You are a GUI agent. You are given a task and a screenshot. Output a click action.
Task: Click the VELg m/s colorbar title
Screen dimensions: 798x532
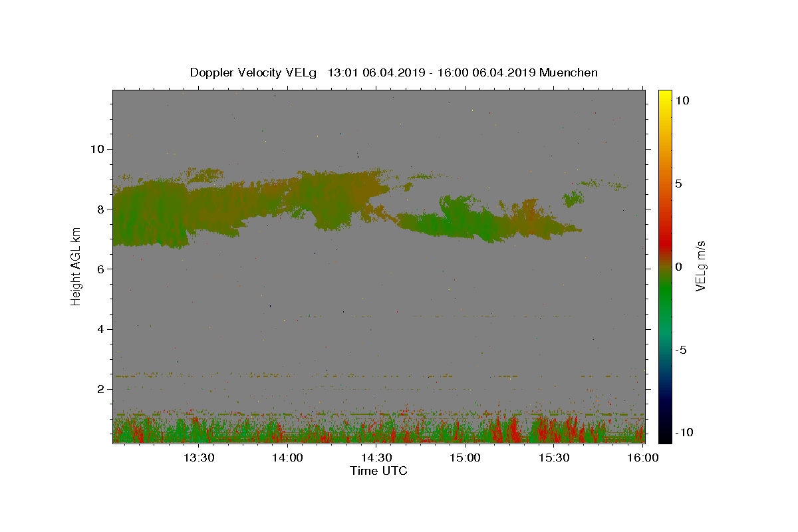[x=700, y=267]
